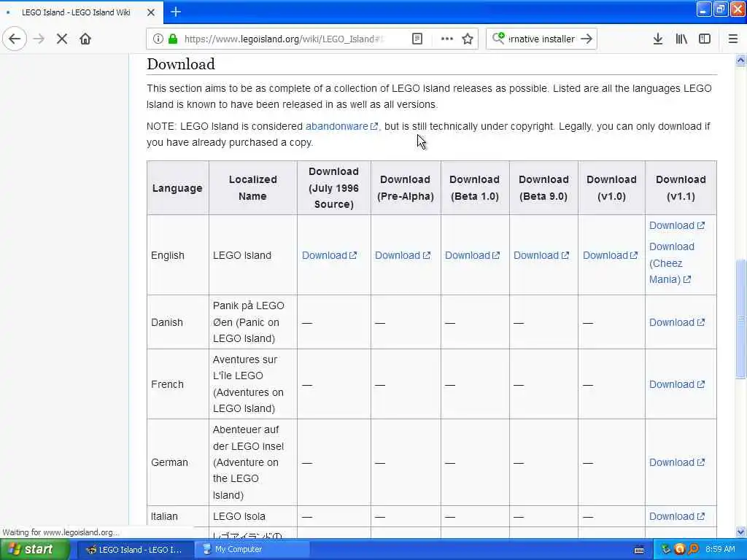Open the Windows start menu
Viewport: 747px width, 560px height.
point(35,550)
